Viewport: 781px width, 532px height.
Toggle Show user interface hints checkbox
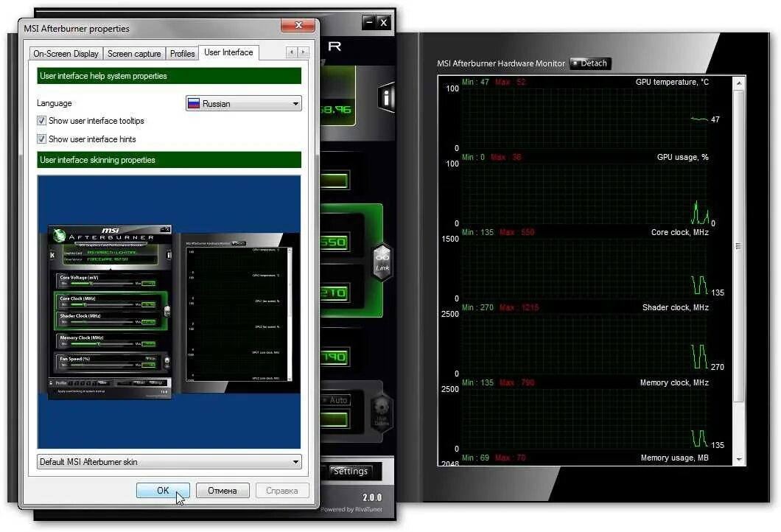click(x=41, y=139)
